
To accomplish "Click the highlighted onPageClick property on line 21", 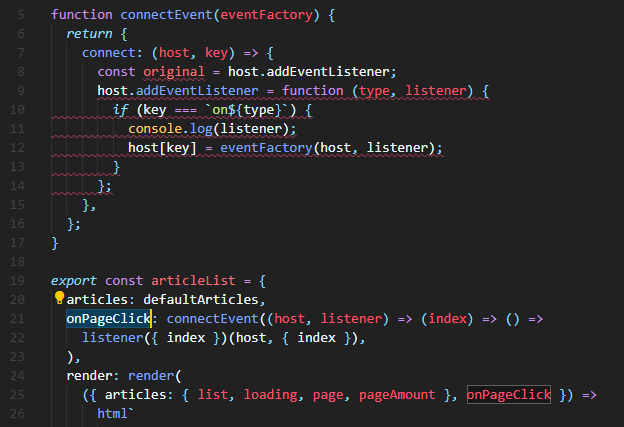I will click(x=109, y=319).
